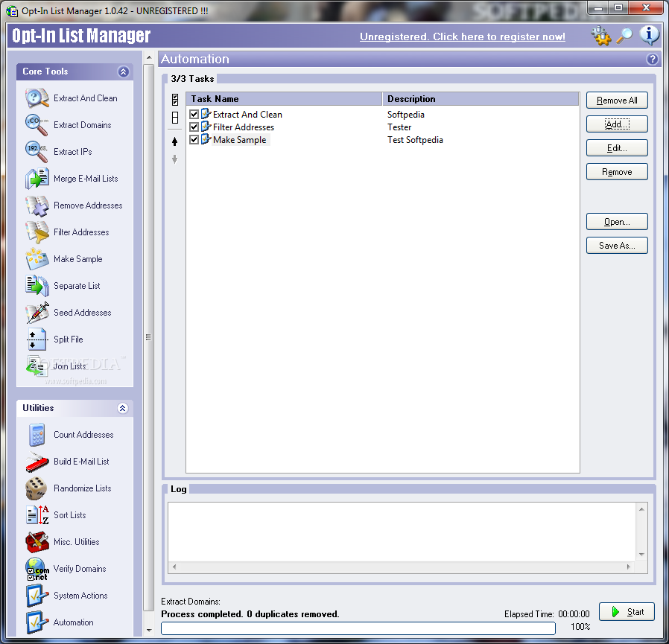This screenshot has width=669, height=644.
Task: Open the Build E-Mail List knife icon
Action: tap(37, 462)
